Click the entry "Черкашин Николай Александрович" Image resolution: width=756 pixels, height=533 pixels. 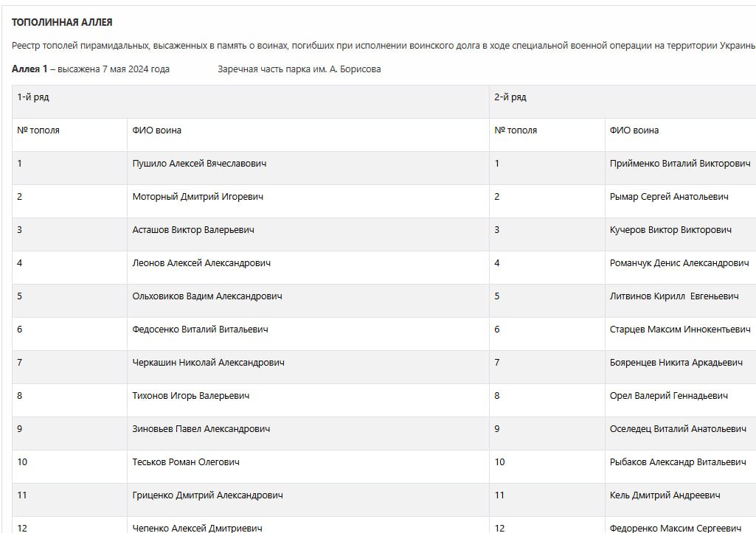pyautogui.click(x=208, y=363)
